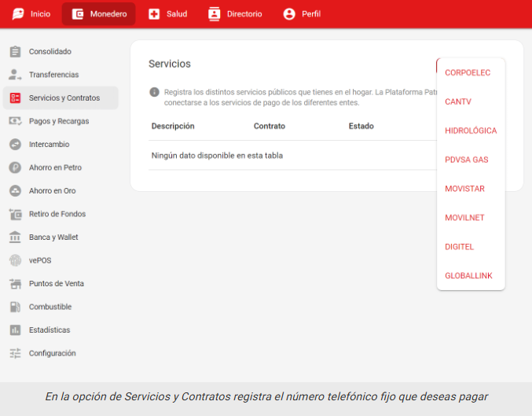Click the Puntos de Venta store icon
This screenshot has height=416, width=532.
15,284
